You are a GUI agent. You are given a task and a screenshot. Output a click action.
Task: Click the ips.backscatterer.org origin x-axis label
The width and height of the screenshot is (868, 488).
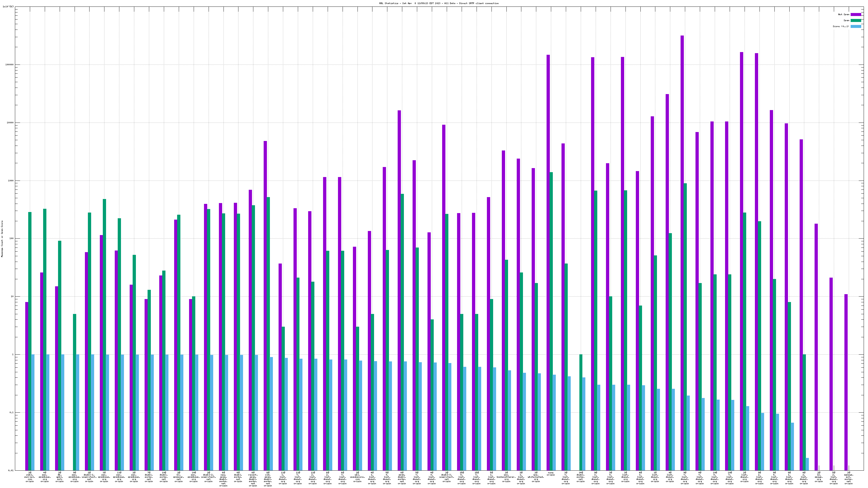tap(506, 477)
